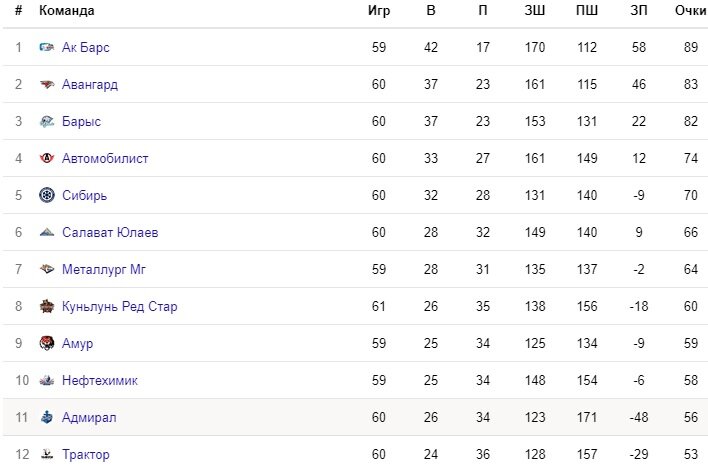Sort by the Игр column header
The height and width of the screenshot is (469, 708).
pyautogui.click(x=379, y=10)
